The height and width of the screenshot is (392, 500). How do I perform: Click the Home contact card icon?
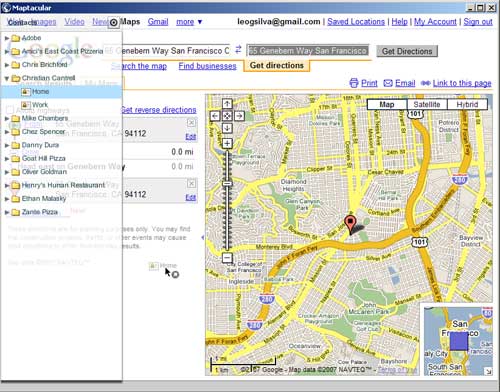[x=26, y=91]
